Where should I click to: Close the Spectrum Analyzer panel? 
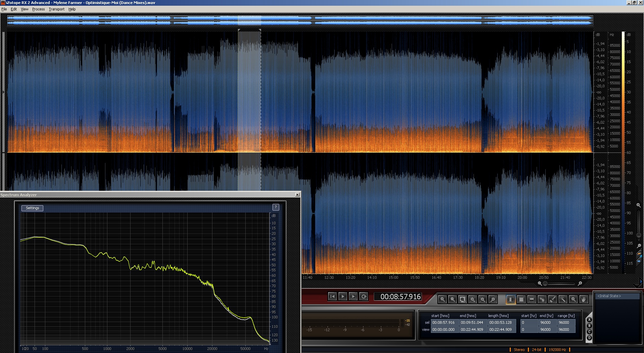(x=297, y=195)
